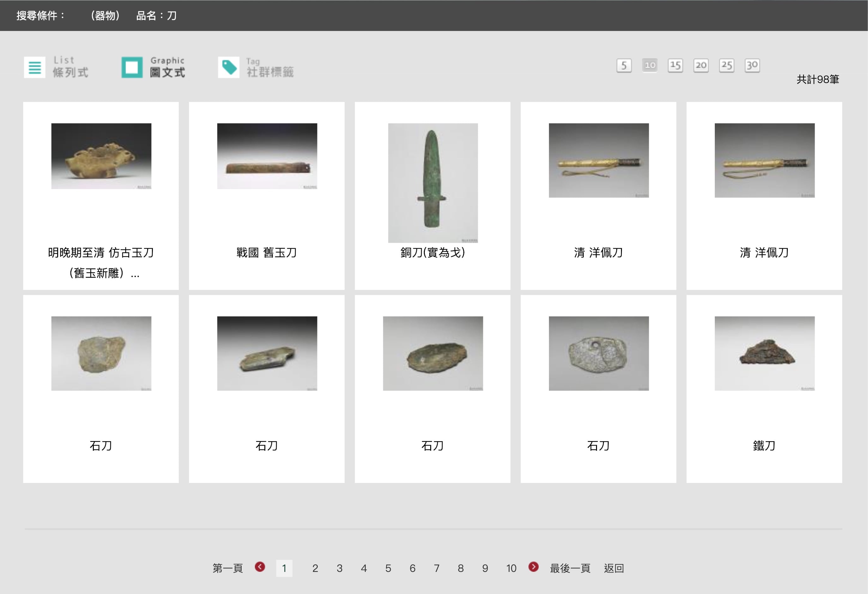The width and height of the screenshot is (868, 594).
Task: Show 15 results per page
Action: point(675,65)
